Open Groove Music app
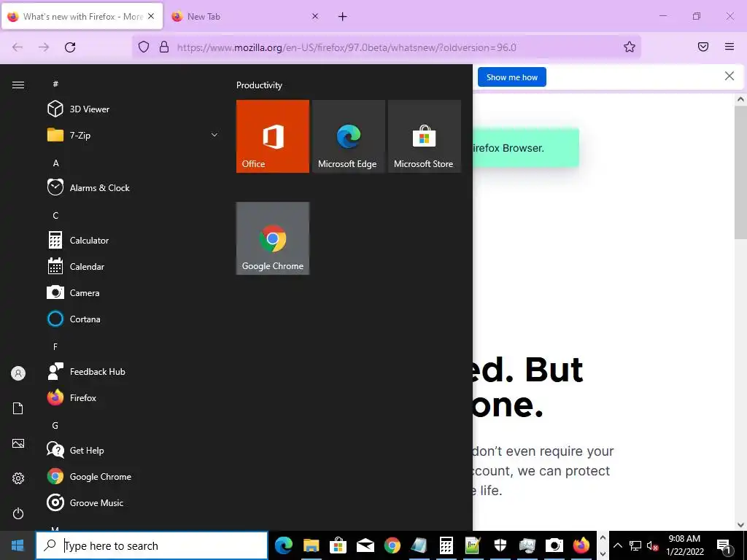This screenshot has height=560, width=747. 133,503
